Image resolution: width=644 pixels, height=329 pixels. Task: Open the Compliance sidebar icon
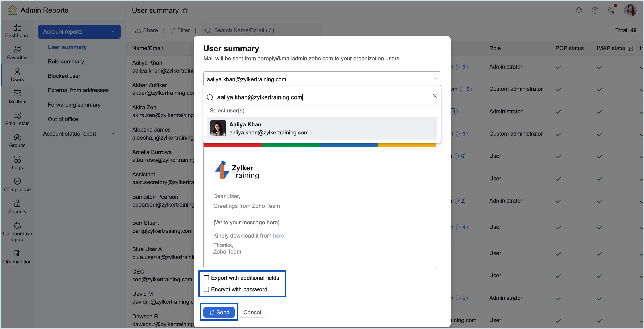click(17, 185)
